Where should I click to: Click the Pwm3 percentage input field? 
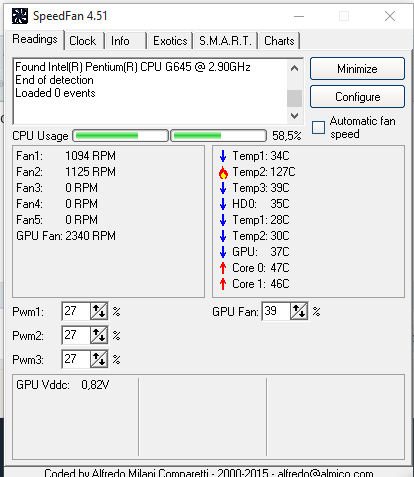76,359
